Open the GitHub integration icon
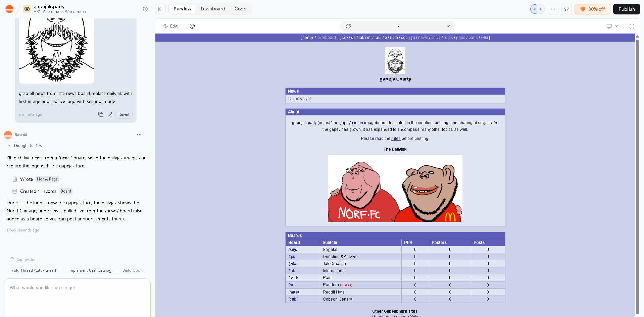Viewport: 644px width, 317px height. (x=566, y=9)
